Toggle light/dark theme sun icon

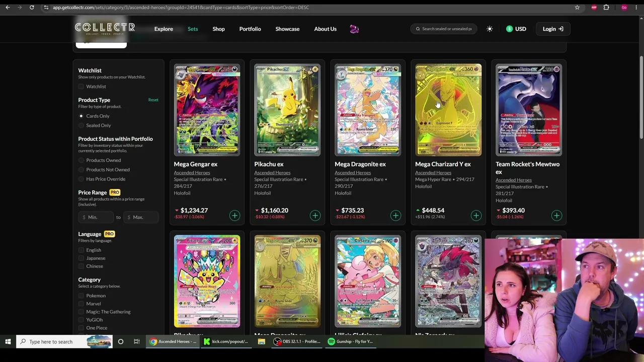click(x=490, y=29)
